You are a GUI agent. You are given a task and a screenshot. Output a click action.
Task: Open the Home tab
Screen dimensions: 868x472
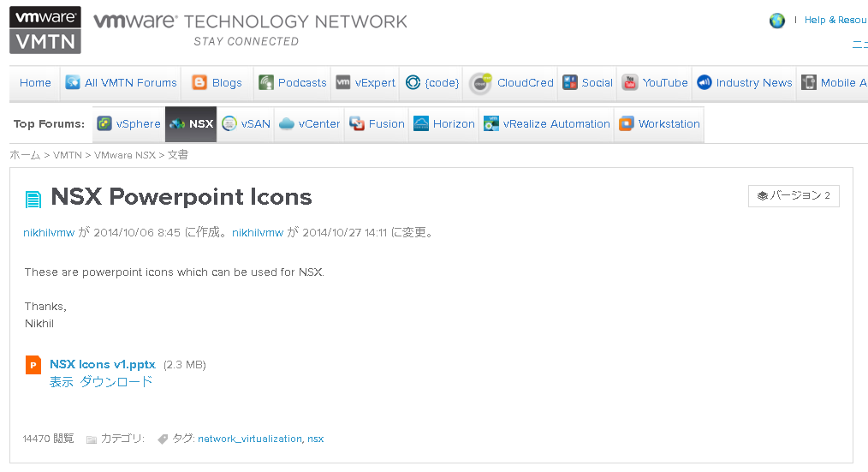coord(35,82)
